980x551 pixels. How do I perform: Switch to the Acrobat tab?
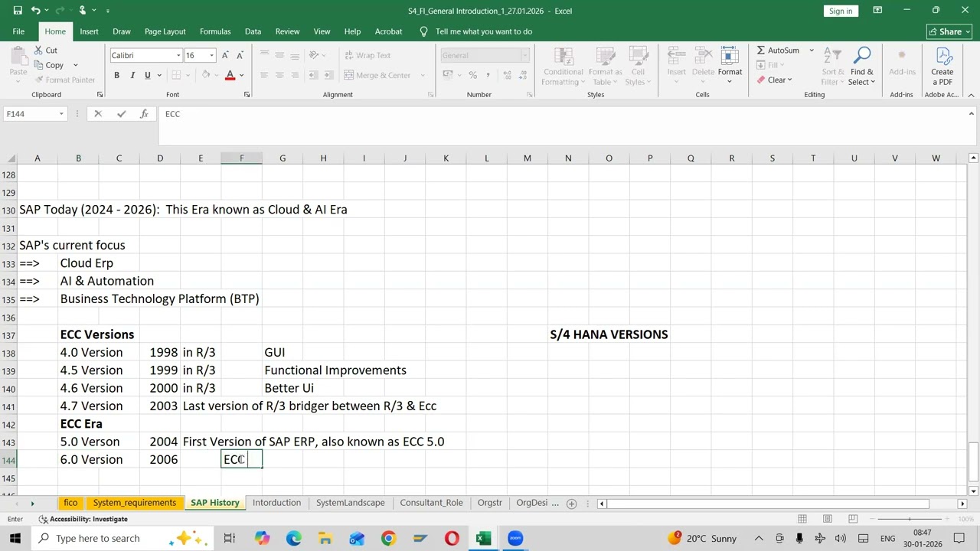point(388,31)
